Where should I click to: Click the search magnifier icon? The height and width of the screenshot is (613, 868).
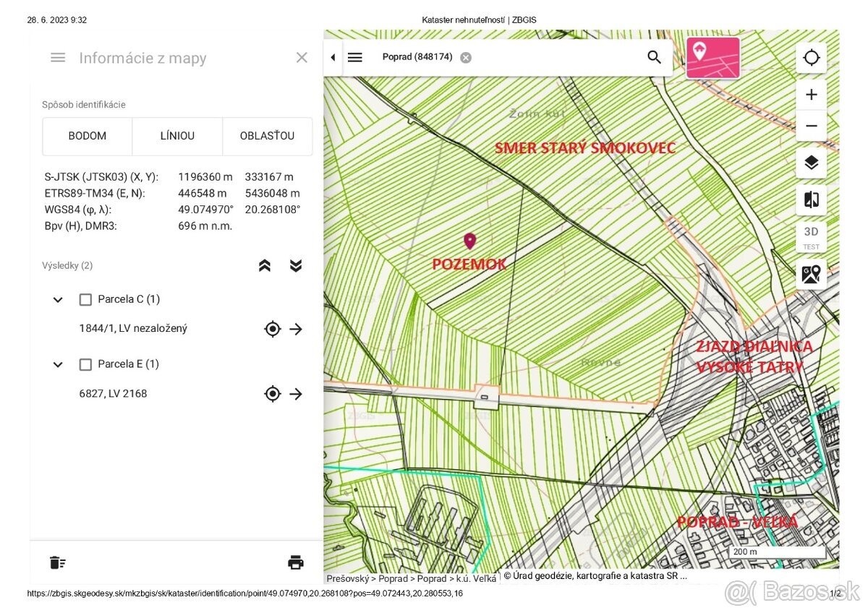pyautogui.click(x=654, y=58)
